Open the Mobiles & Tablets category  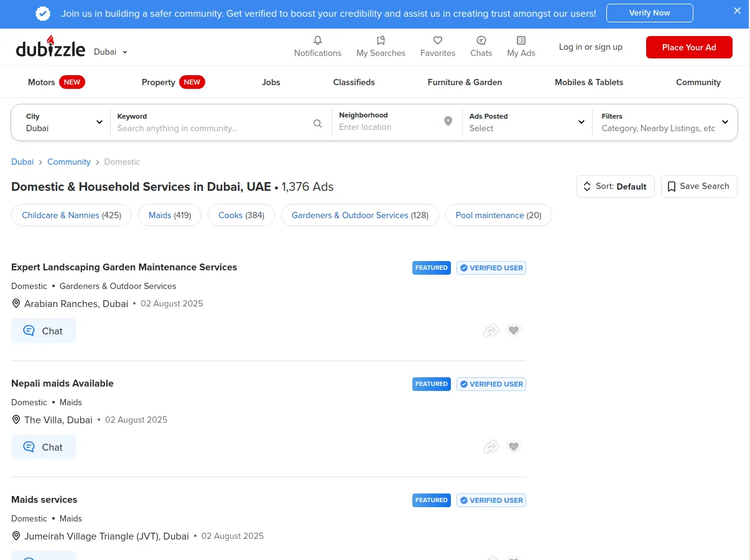589,82
